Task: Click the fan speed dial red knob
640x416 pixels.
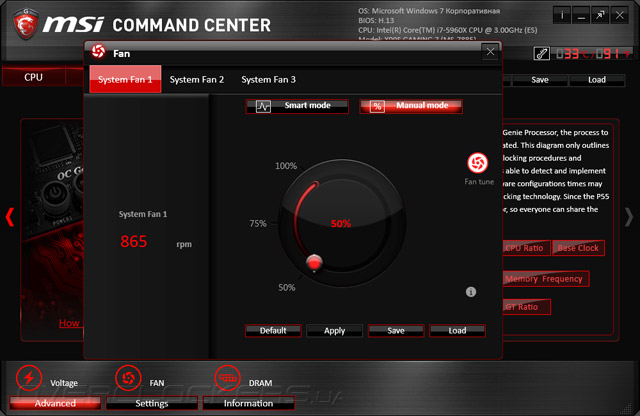Action: point(314,263)
